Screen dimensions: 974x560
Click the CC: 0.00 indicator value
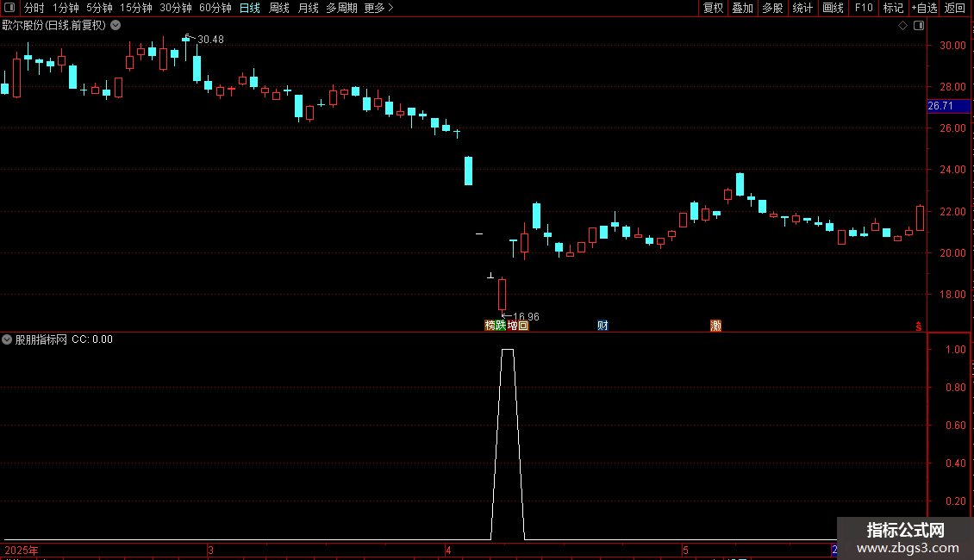[92, 339]
